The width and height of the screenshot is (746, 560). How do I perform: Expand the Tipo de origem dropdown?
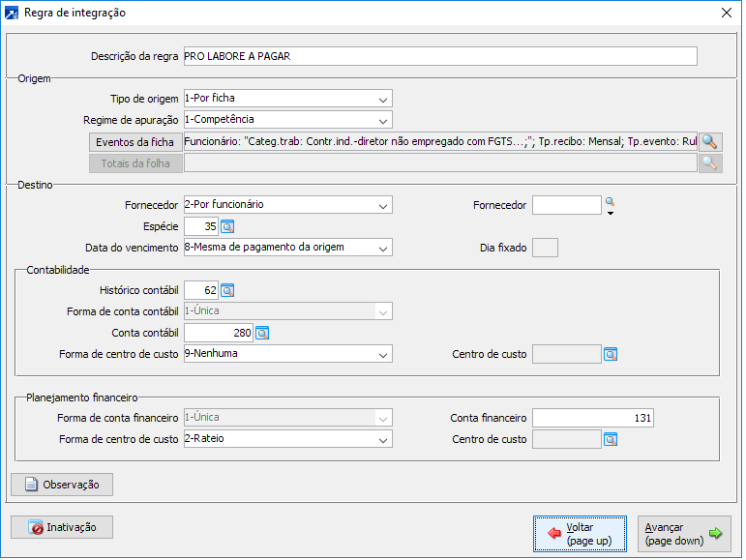pyautogui.click(x=384, y=99)
